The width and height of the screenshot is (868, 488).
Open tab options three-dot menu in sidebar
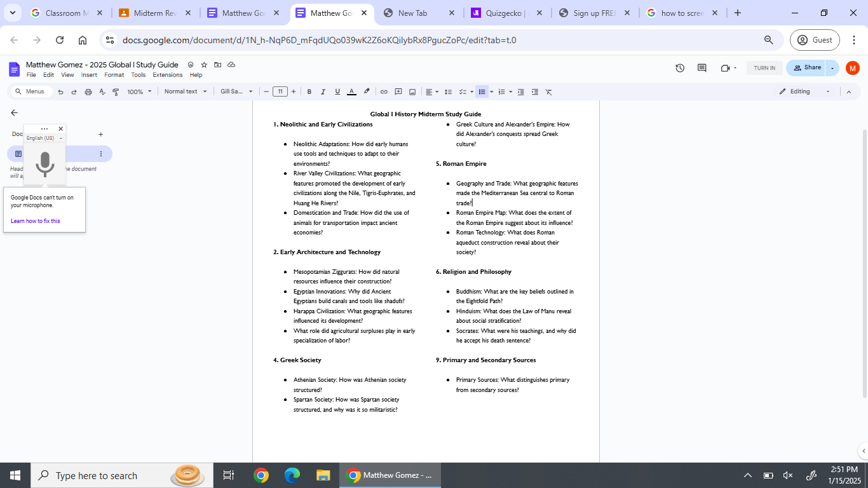100,154
